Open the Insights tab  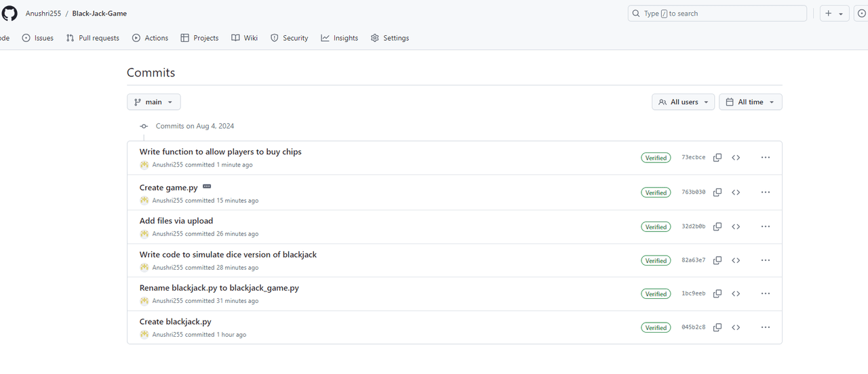pos(339,38)
